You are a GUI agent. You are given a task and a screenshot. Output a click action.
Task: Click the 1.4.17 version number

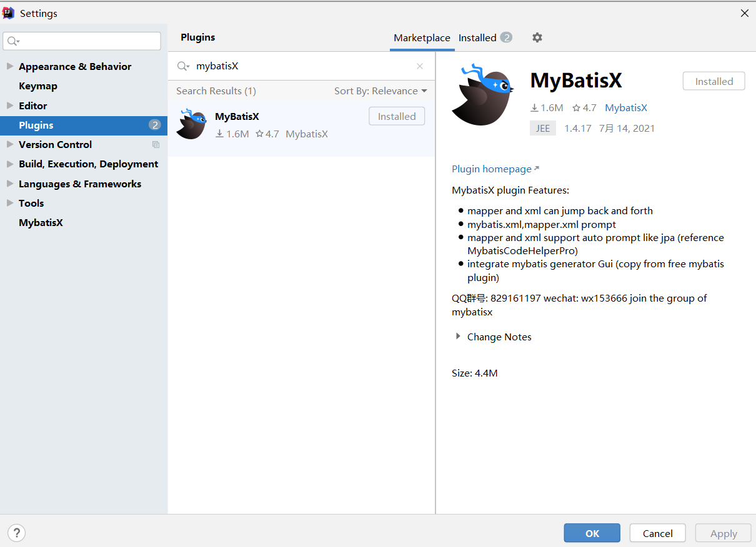578,129
